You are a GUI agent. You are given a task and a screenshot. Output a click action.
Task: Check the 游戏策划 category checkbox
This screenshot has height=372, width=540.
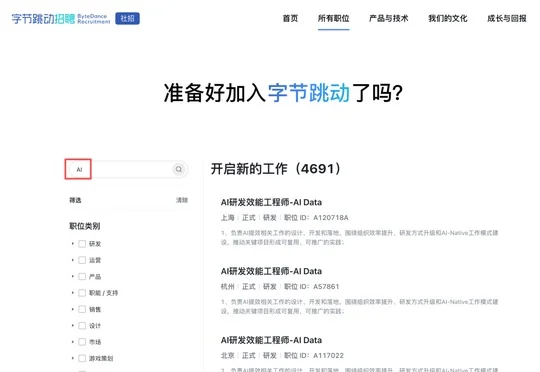[x=82, y=358]
